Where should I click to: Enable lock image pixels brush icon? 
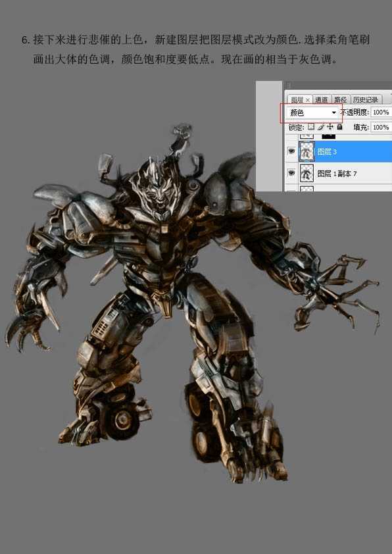click(321, 126)
